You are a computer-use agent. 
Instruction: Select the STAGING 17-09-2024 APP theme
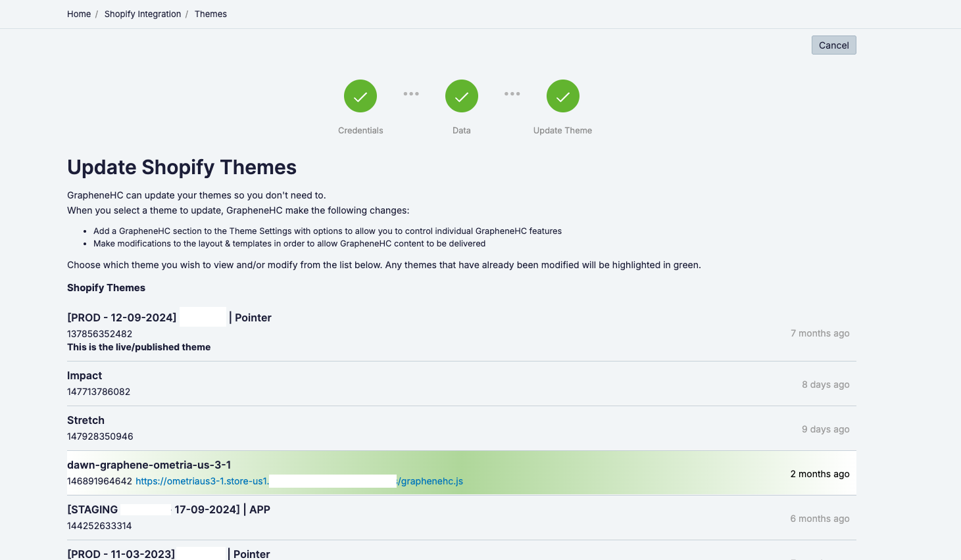(x=462, y=518)
